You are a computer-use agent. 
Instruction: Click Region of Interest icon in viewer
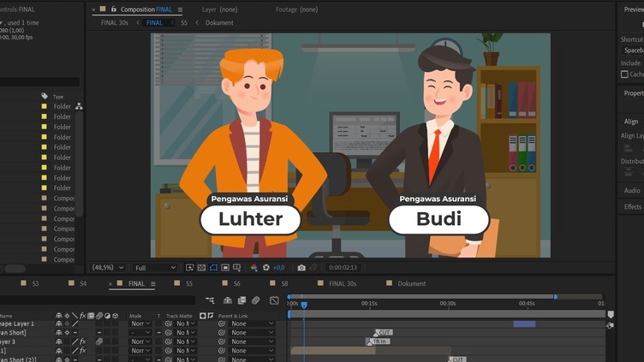(225, 268)
